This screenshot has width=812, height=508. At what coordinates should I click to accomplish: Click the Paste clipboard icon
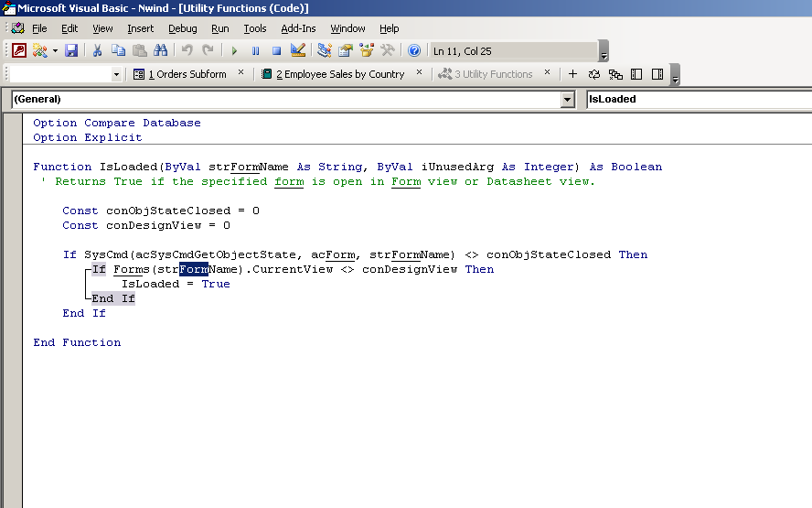139,50
